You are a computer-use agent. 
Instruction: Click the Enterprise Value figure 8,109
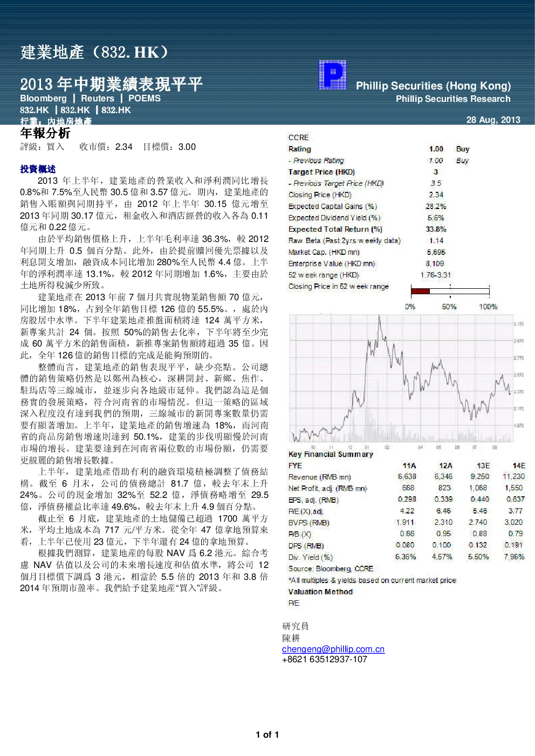[x=435, y=263]
